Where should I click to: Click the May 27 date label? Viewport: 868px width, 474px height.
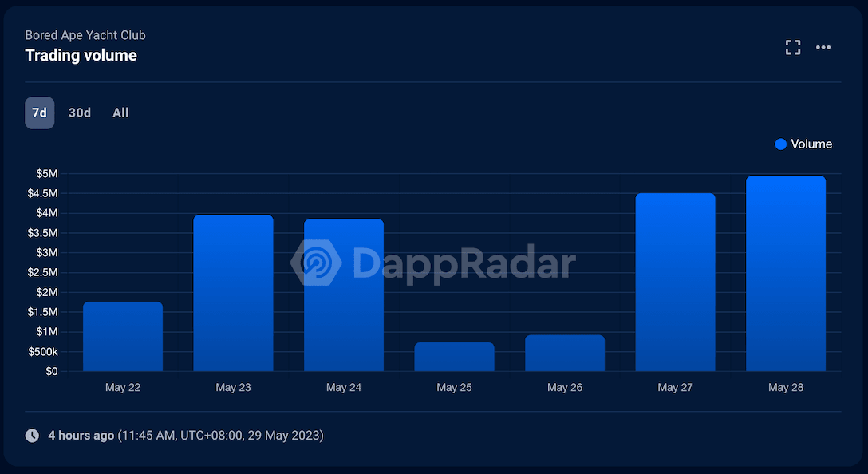(676, 388)
